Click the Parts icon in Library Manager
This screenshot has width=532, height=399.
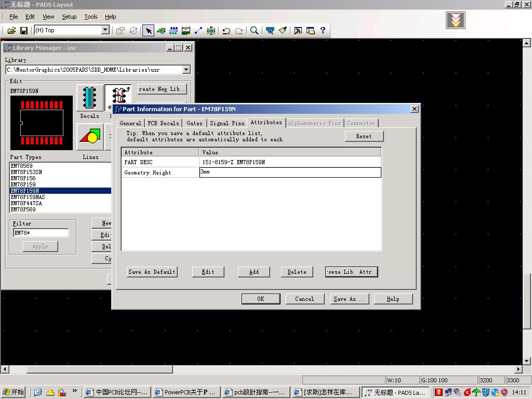[117, 95]
